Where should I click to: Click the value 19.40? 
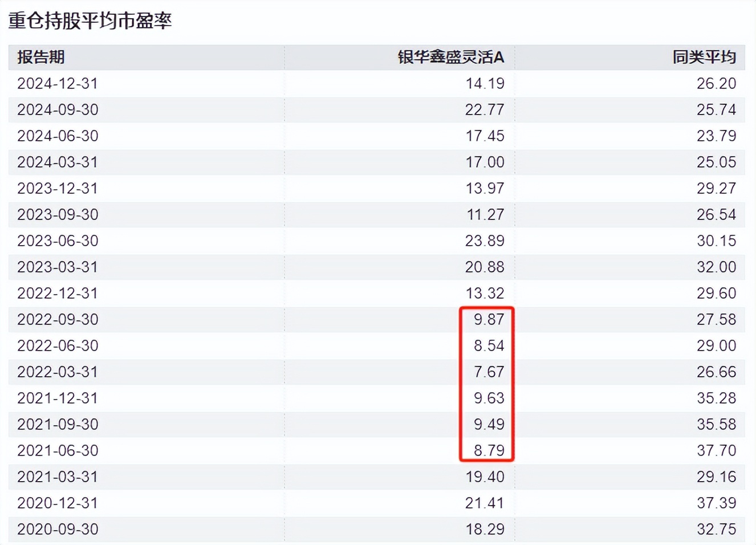pos(485,477)
